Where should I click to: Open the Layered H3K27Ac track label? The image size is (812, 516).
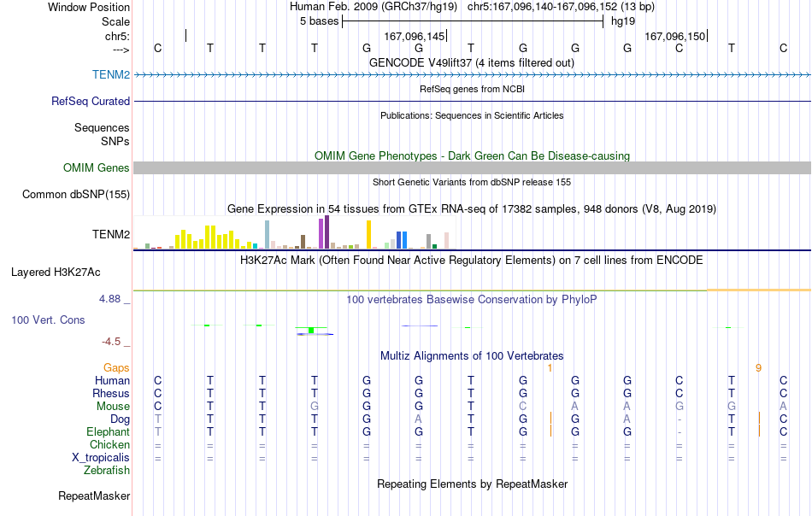click(x=56, y=273)
